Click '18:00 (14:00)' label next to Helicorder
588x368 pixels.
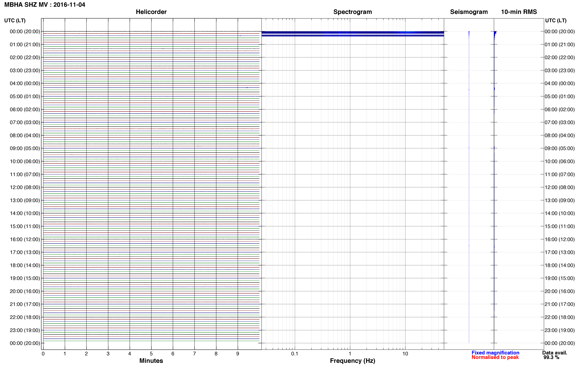25,265
